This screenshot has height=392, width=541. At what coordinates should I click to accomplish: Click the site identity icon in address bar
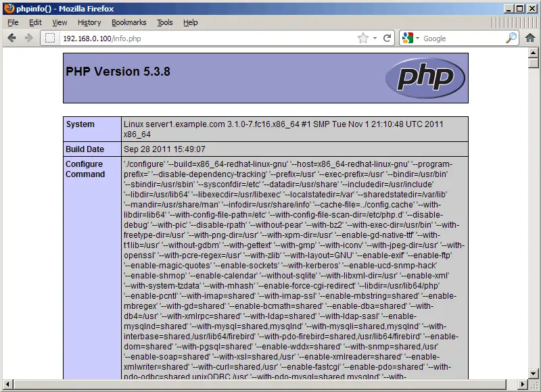tap(50, 38)
